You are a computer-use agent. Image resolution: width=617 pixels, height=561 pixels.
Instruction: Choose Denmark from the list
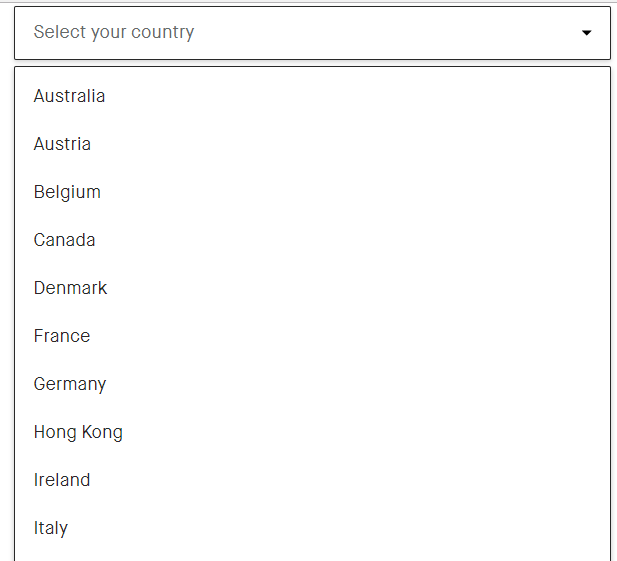pyautogui.click(x=70, y=288)
